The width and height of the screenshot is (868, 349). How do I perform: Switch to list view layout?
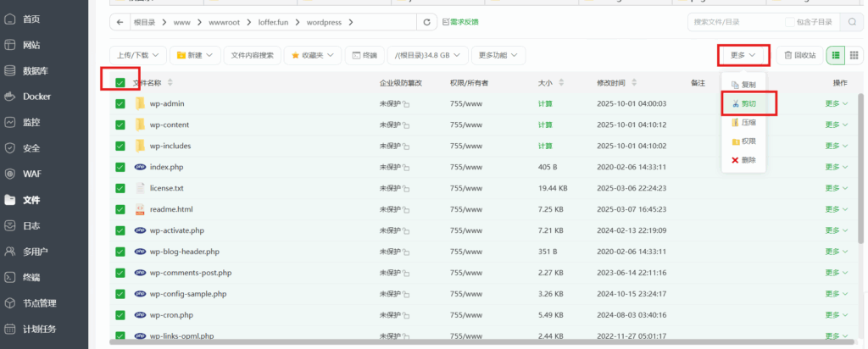(x=836, y=55)
